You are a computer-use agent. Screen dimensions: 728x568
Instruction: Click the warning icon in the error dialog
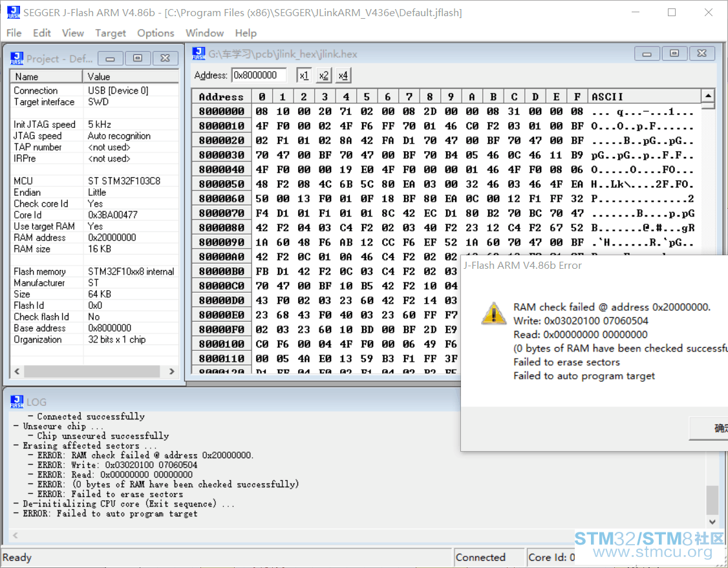(x=493, y=313)
